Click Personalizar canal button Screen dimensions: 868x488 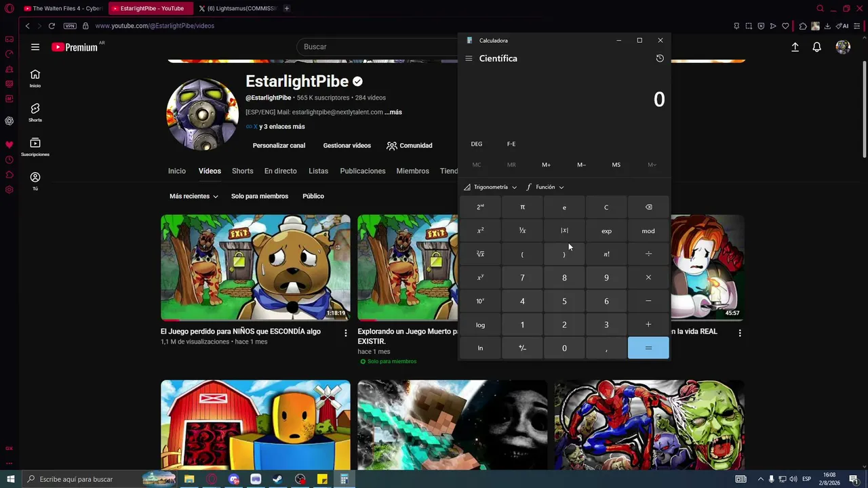coord(279,146)
